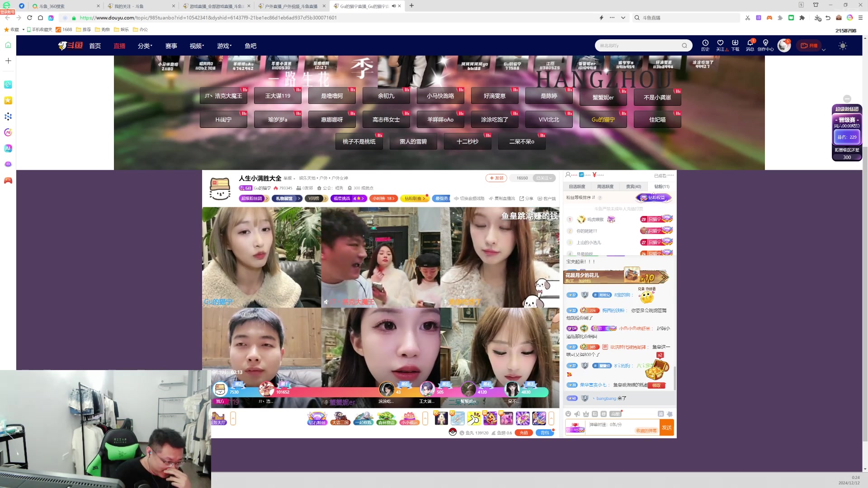Switch to 日活跃度 tab
The height and width of the screenshot is (488, 868).
(577, 187)
